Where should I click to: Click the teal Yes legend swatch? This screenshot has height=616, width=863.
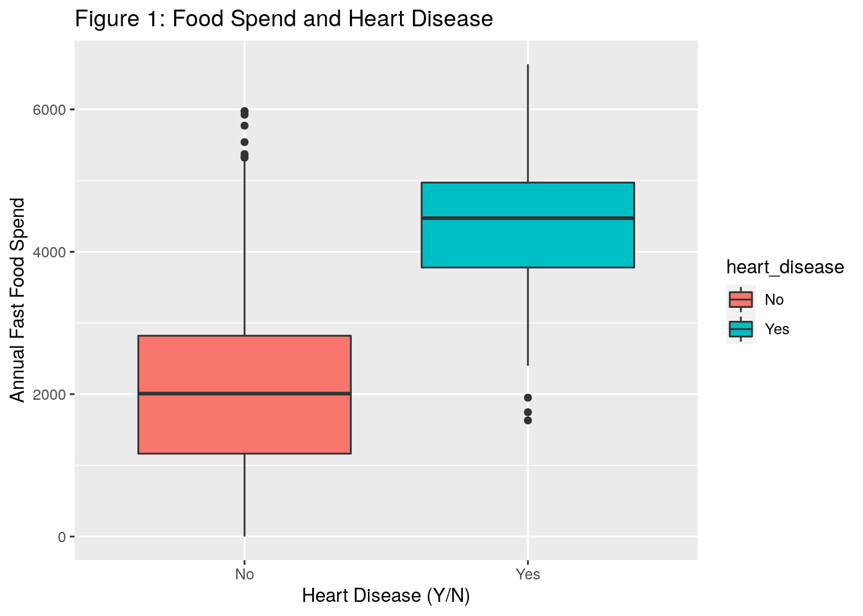740,329
